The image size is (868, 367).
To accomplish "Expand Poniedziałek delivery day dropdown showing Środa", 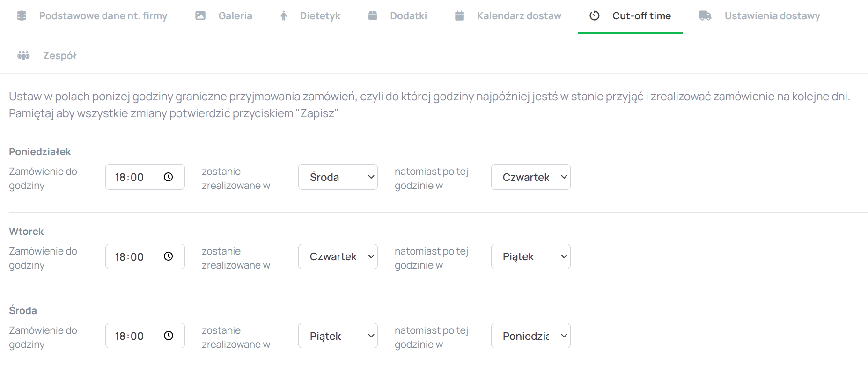I will [338, 177].
